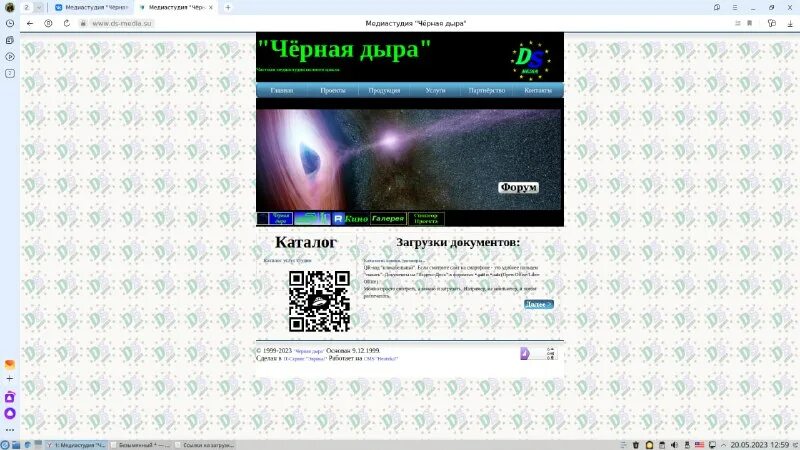This screenshot has height=450, width=800.
Task: Open the Услуги menu item
Action: (435, 90)
